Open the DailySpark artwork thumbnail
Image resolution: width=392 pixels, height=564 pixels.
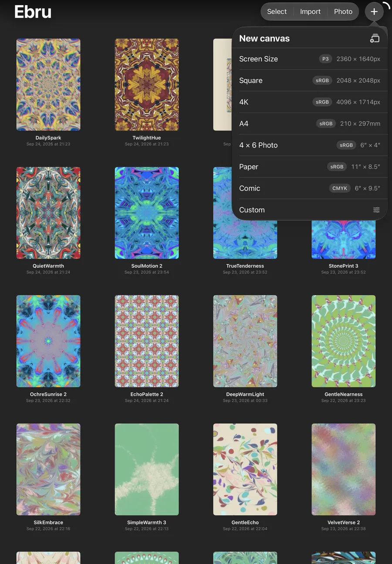coord(48,84)
